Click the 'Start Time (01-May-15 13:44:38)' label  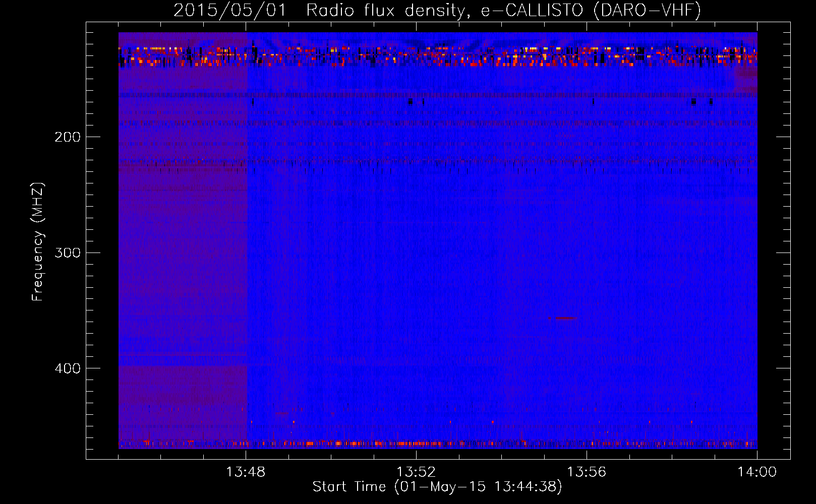[x=437, y=487]
